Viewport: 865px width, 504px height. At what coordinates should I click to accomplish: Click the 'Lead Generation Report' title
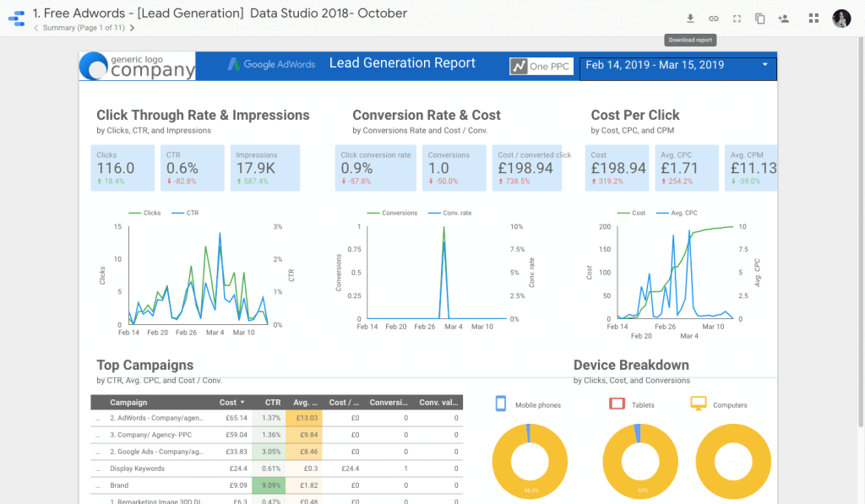(402, 63)
